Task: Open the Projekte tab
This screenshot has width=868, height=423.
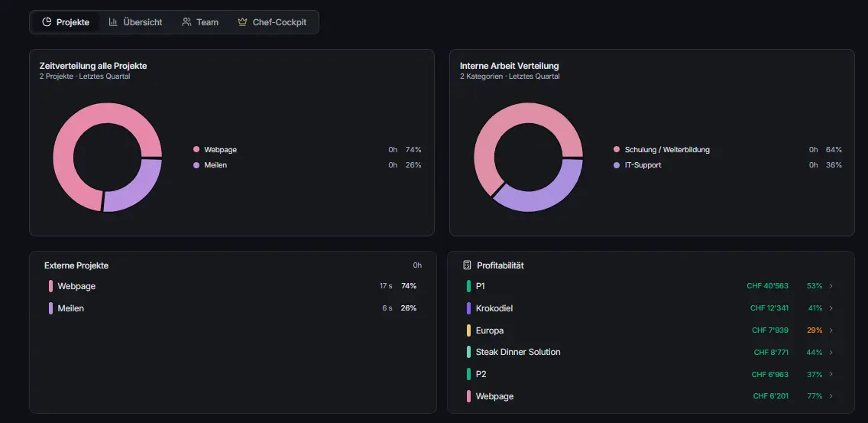Action: (x=65, y=22)
